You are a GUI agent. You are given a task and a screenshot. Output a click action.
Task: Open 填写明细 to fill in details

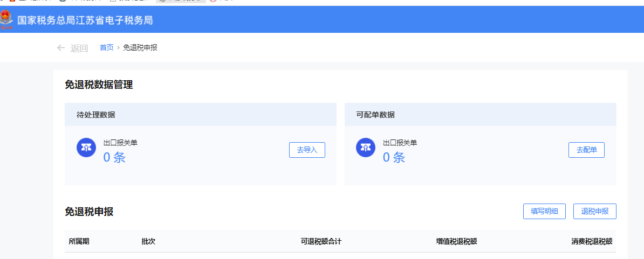544,212
